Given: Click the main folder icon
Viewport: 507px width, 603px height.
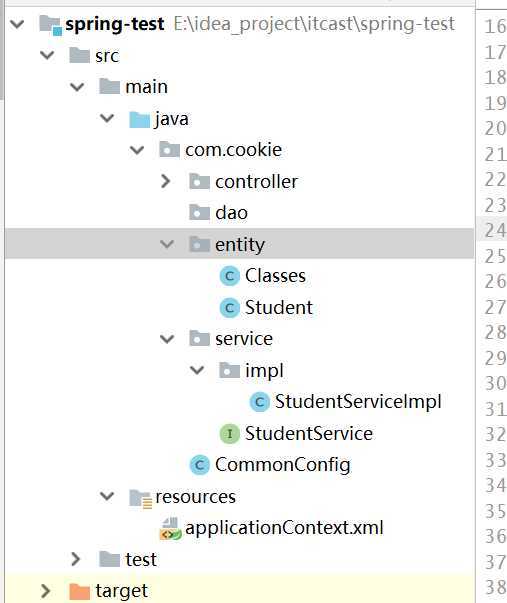Looking at the screenshot, I should [x=109, y=86].
